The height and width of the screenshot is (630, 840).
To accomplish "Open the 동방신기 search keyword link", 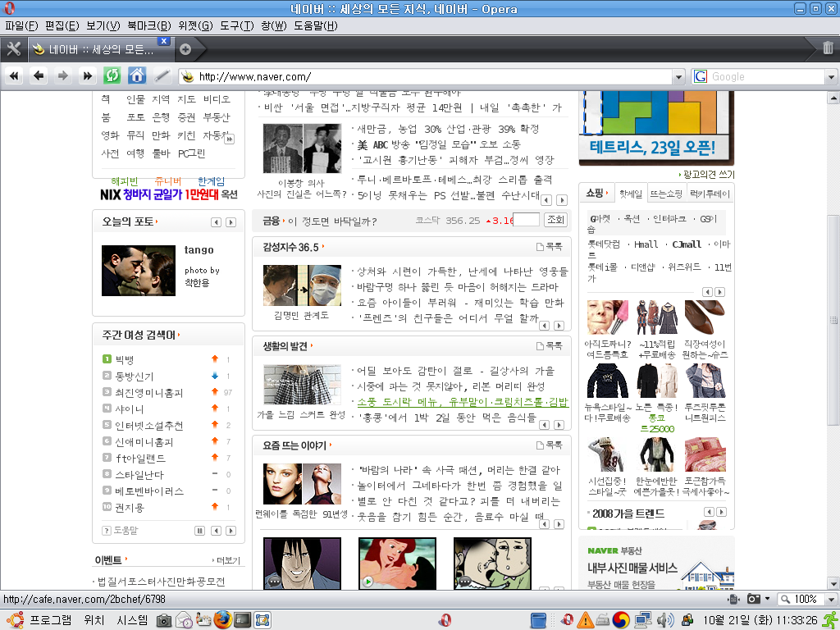I will pyautogui.click(x=134, y=376).
